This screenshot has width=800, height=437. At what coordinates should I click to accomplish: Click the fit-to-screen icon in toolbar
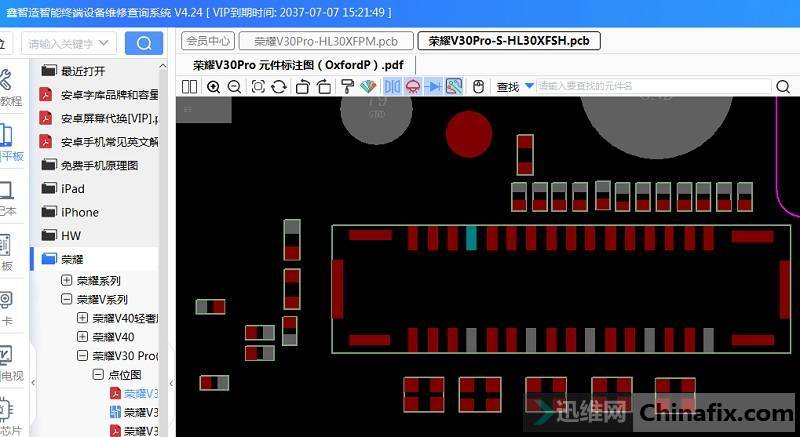click(x=258, y=87)
